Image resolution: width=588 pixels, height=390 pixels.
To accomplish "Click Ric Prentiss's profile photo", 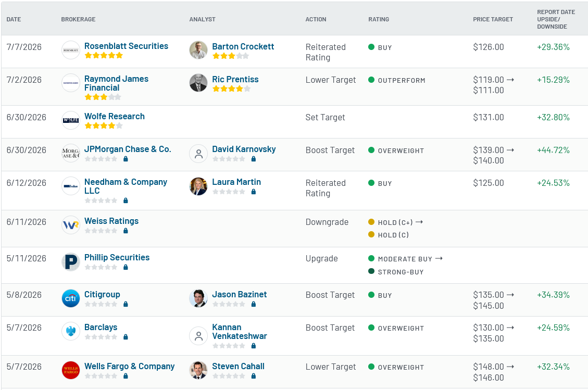I will pyautogui.click(x=198, y=83).
